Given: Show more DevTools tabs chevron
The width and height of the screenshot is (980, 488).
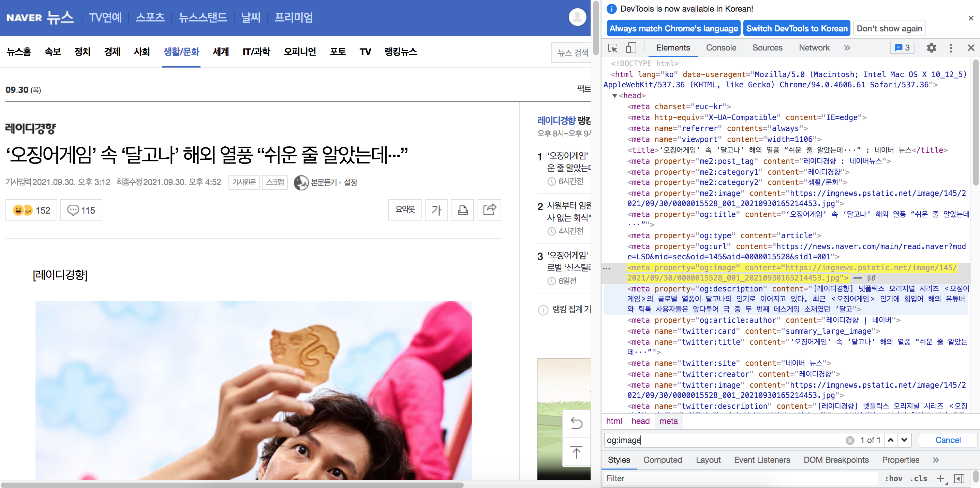Looking at the screenshot, I should click(847, 48).
